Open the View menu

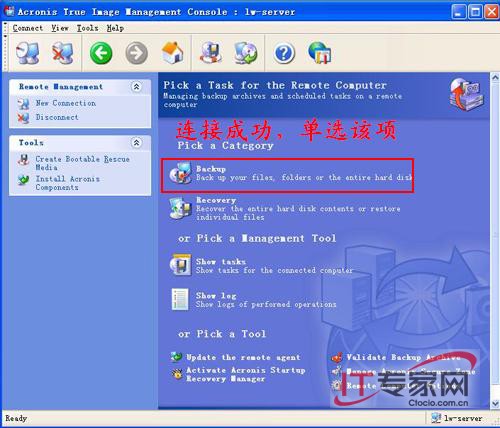tap(60, 28)
